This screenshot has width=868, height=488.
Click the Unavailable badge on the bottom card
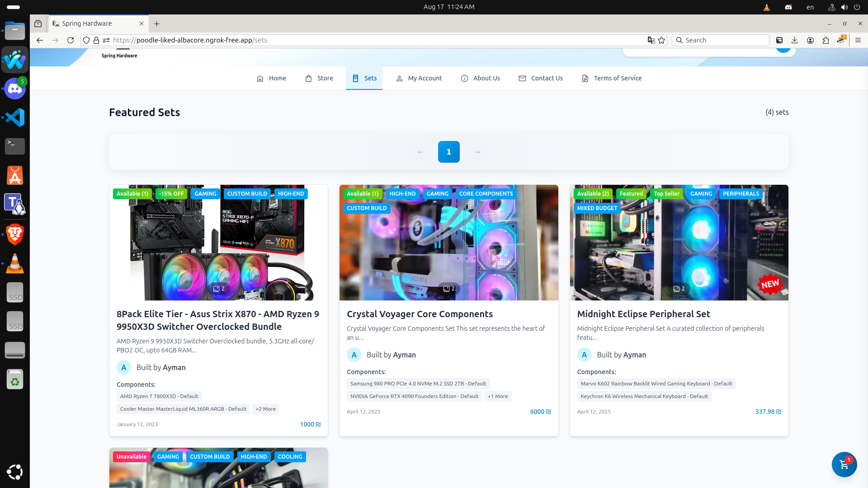click(132, 457)
